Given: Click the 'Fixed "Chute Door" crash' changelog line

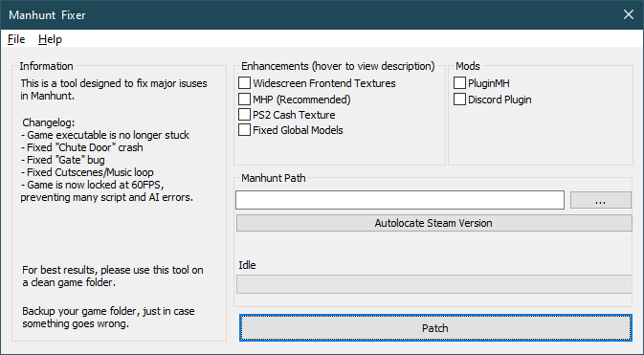Looking at the screenshot, I should 81,147.
